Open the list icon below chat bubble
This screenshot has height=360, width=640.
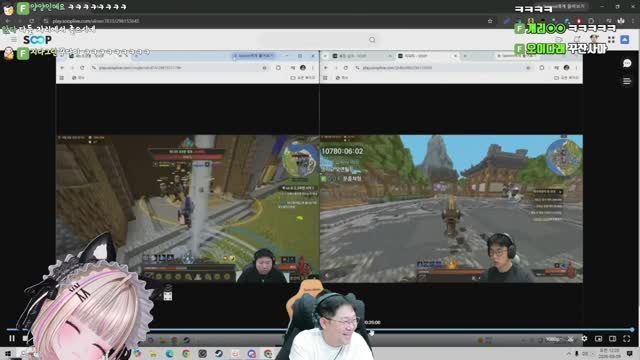click(627, 81)
